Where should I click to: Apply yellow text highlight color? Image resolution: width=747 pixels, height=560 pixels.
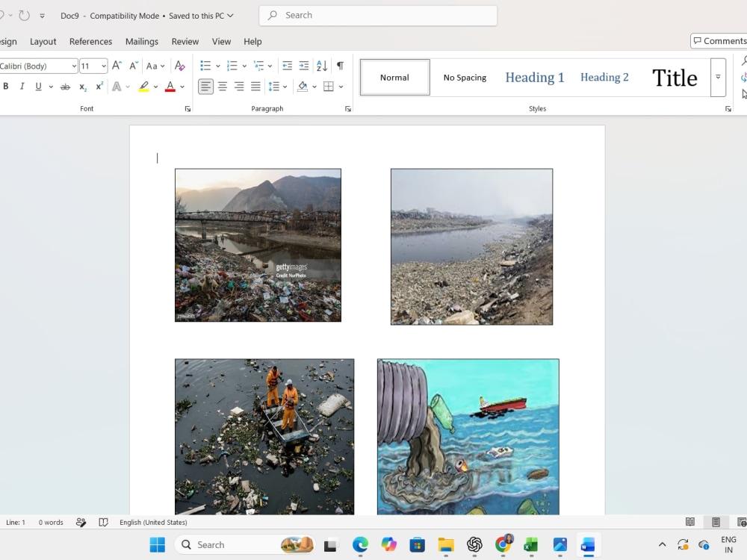pos(143,87)
